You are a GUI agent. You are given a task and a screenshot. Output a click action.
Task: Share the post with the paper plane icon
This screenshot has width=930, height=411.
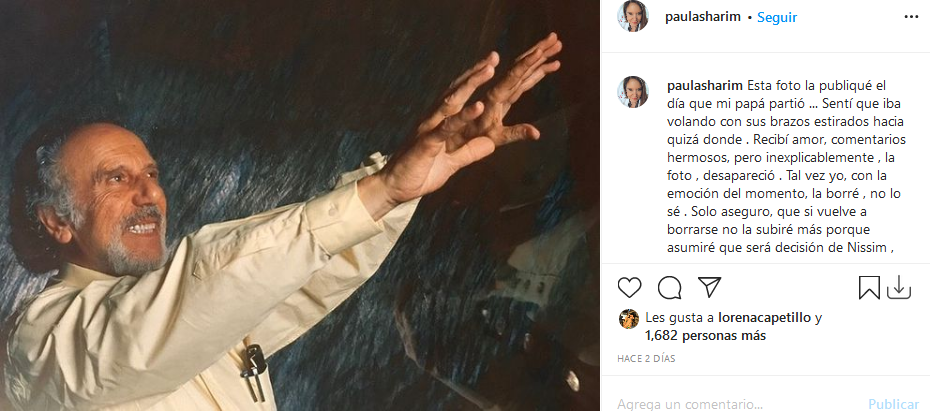pos(709,288)
